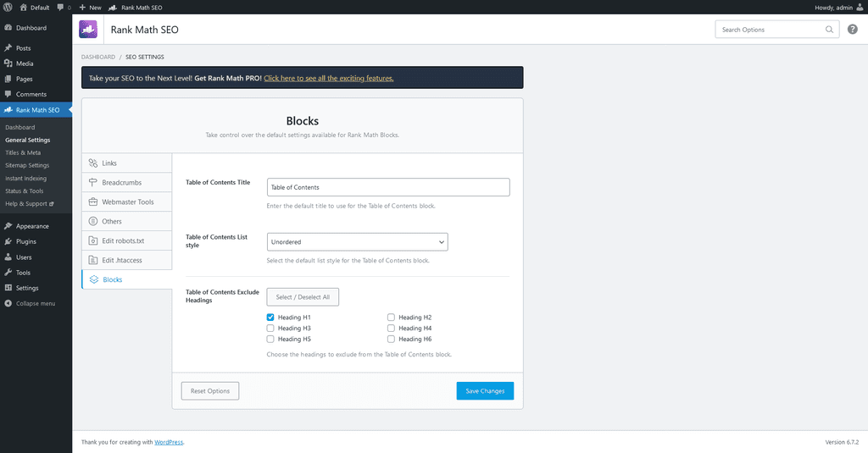Switch to the Edit robots.txt tab
This screenshot has height=453, width=868.
coord(127,240)
